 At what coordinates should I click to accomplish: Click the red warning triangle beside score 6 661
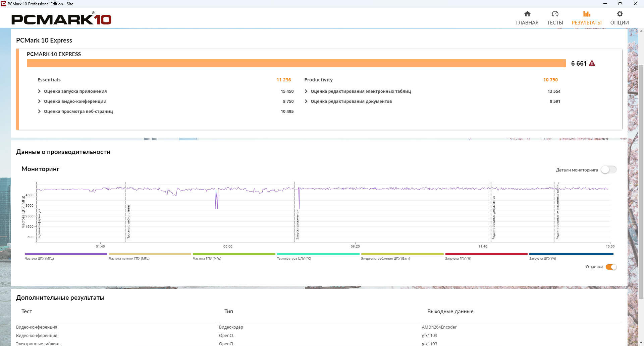592,63
